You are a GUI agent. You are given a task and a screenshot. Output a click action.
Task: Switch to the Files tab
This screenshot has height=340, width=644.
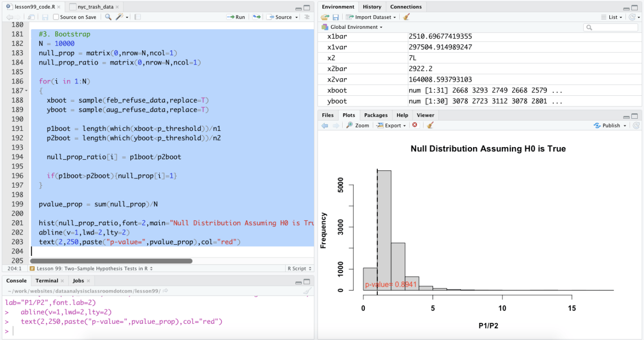click(x=328, y=115)
